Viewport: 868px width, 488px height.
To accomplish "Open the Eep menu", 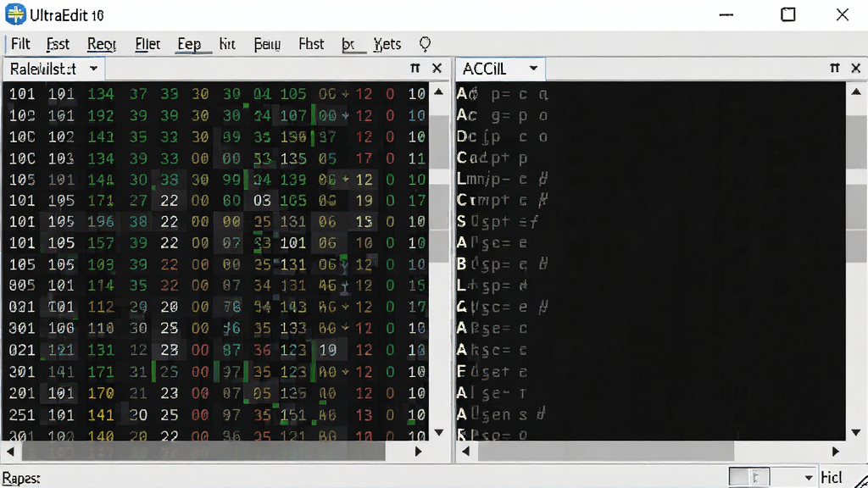I will click(x=189, y=44).
